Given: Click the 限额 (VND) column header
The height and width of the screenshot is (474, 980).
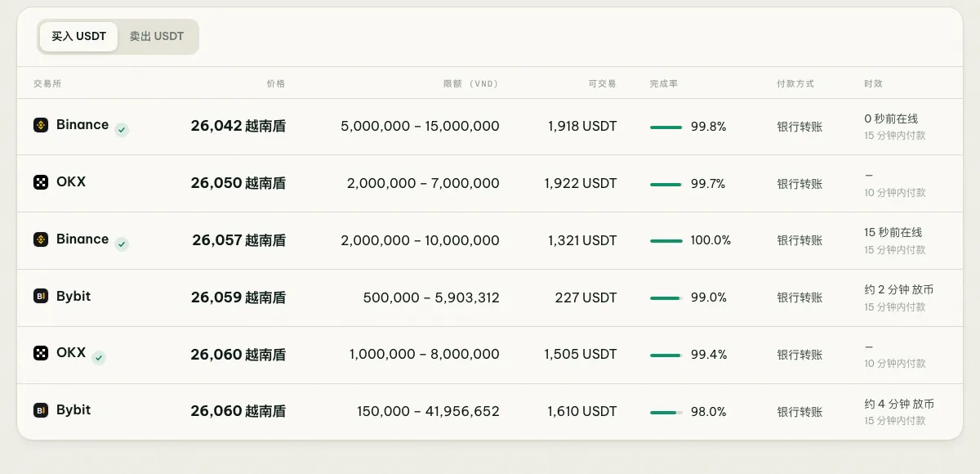Looking at the screenshot, I should (x=470, y=83).
